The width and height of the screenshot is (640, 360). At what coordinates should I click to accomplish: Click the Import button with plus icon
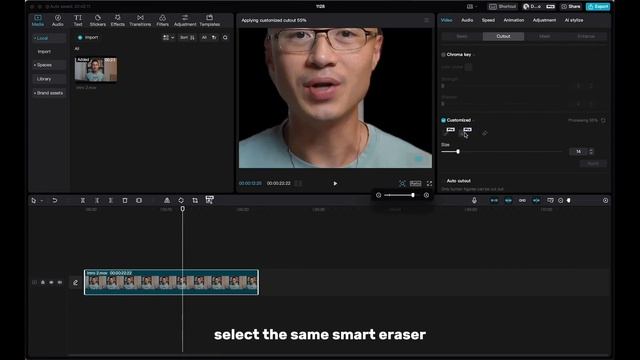pos(88,38)
